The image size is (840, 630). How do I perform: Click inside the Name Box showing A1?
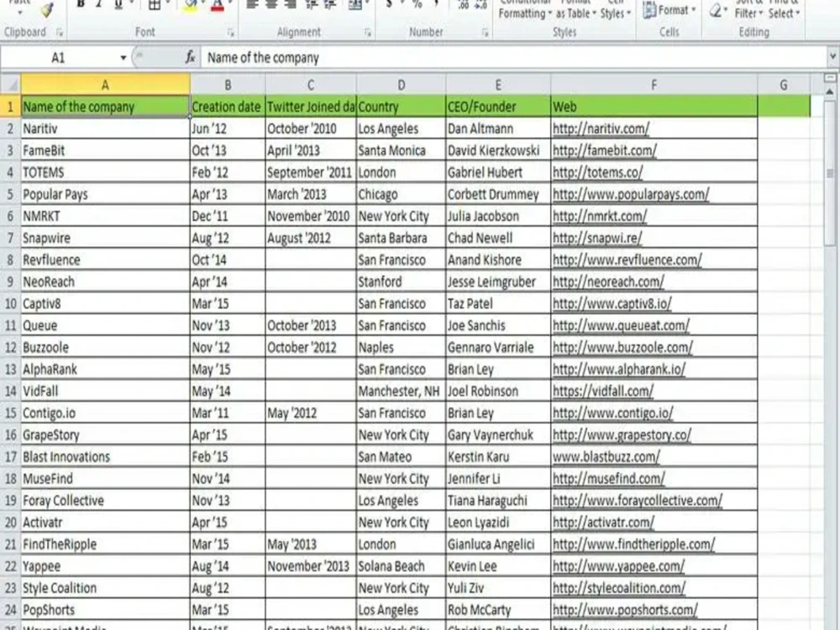click(x=58, y=57)
